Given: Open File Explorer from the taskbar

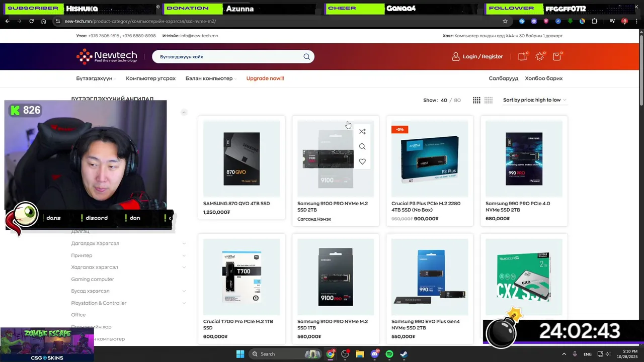Looking at the screenshot, I should 360,354.
